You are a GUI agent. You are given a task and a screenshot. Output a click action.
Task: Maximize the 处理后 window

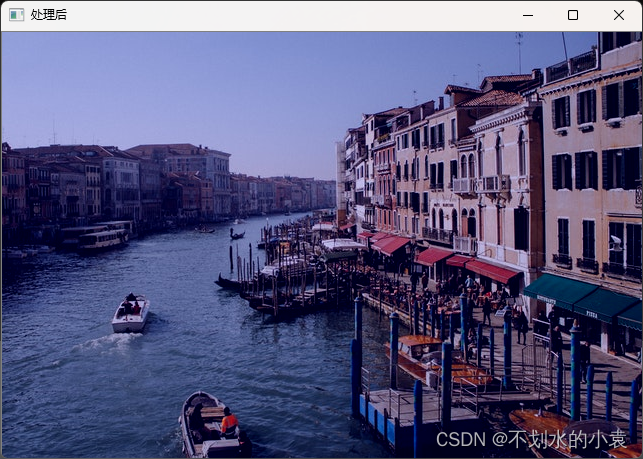point(573,15)
